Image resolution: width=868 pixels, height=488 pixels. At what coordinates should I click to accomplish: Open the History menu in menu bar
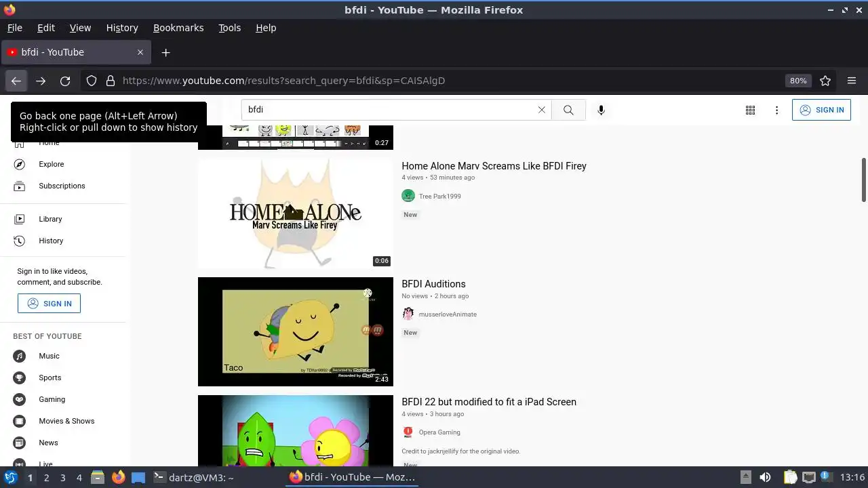click(x=122, y=28)
